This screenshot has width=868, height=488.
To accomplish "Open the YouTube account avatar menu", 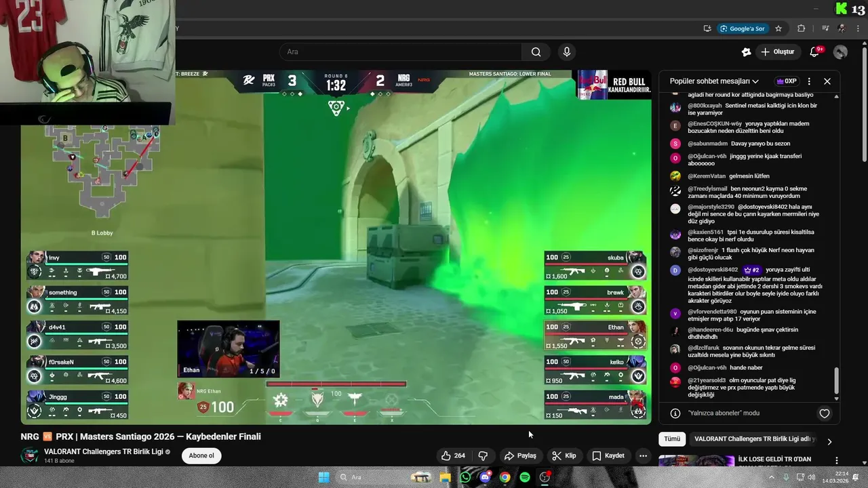I will point(840,52).
